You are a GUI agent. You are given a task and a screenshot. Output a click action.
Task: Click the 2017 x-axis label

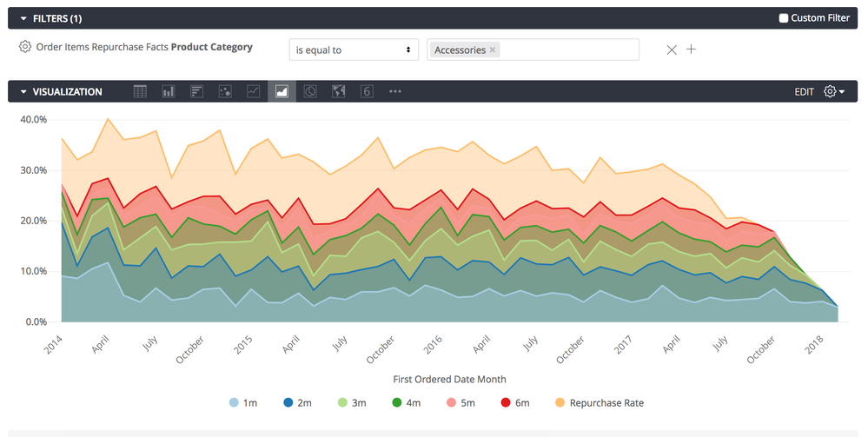[x=623, y=345]
